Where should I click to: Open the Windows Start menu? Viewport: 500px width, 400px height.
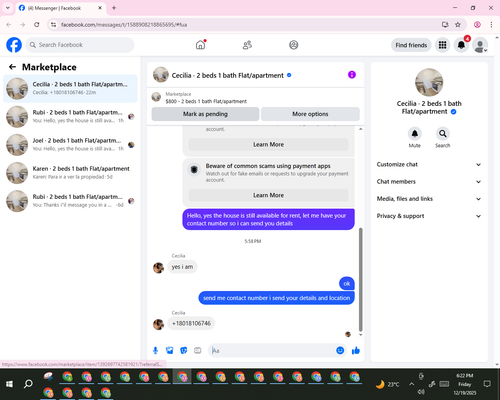coord(9,384)
